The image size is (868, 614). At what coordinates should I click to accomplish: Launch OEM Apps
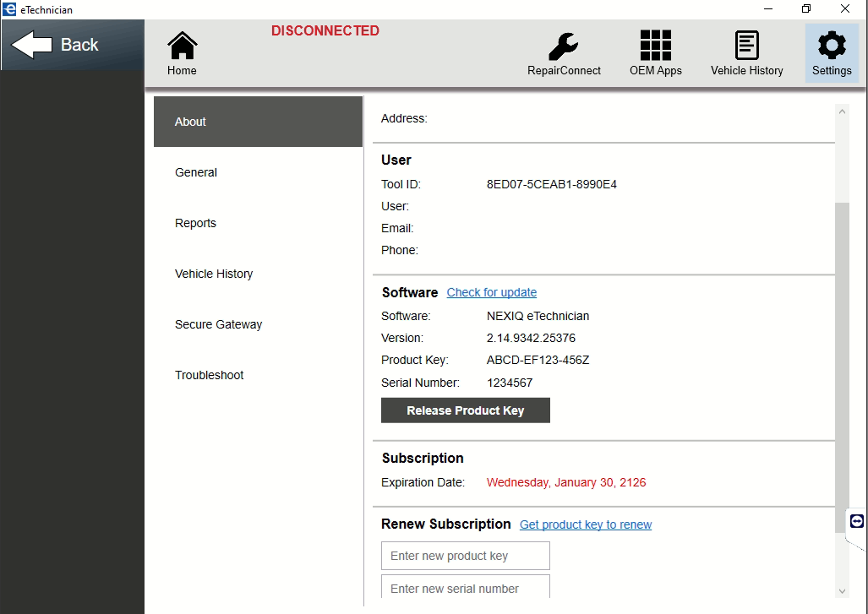click(655, 51)
